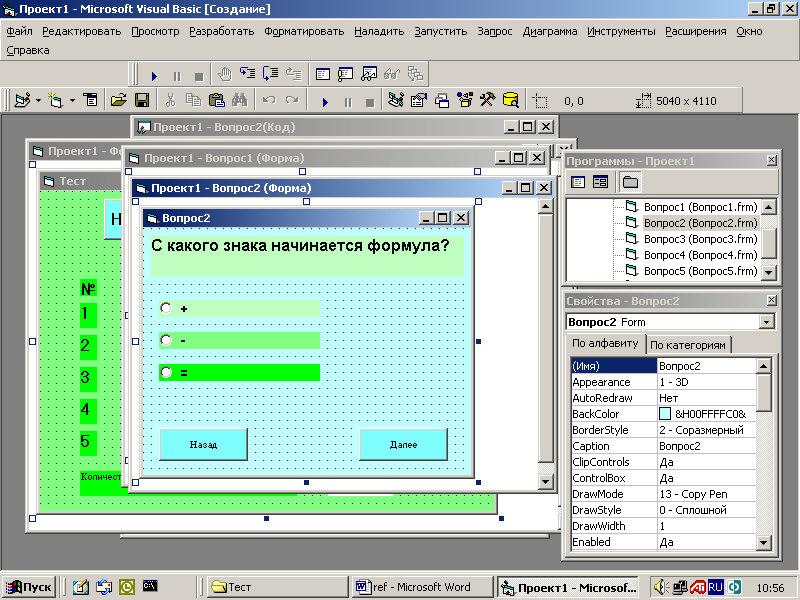Expand the Add Form dropdown arrow in toolbar
This screenshot has width=800, height=600.
tap(72, 100)
